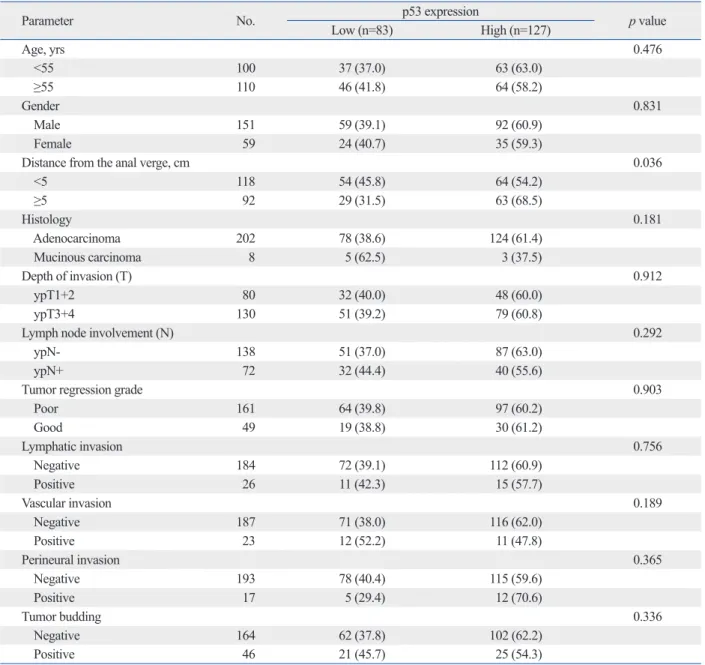Click the 'Low (n=83)' subheader
The image size is (705, 665).
(362, 31)
